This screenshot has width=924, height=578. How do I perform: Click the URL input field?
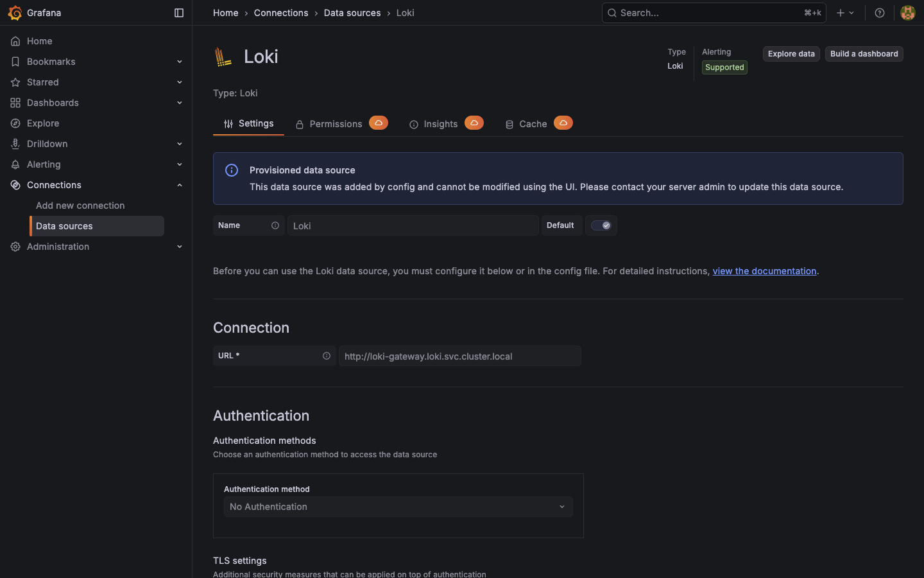coord(460,356)
